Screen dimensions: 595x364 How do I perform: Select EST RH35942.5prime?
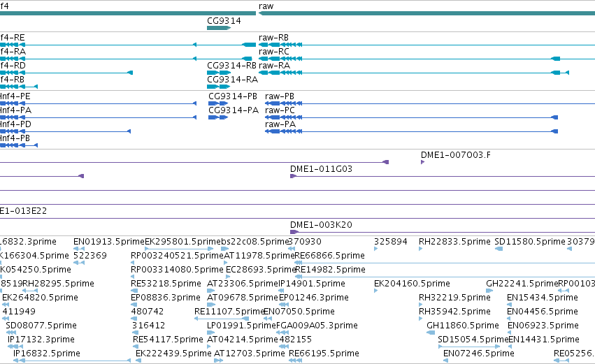421,319
